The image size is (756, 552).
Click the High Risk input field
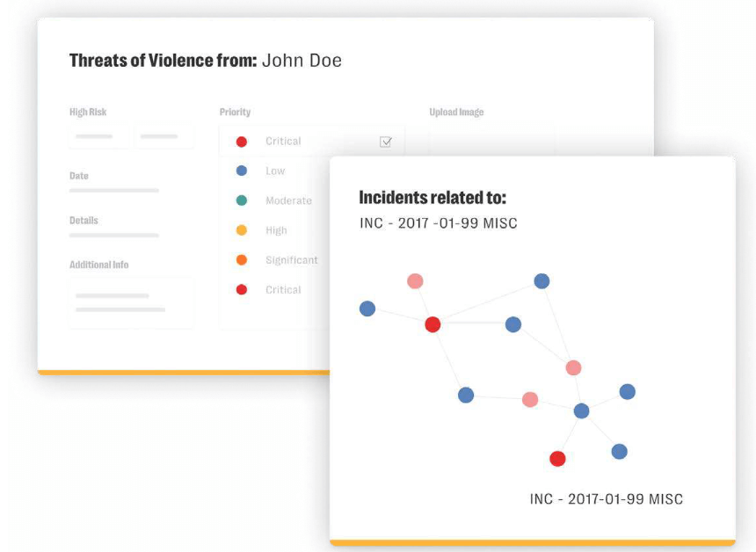pos(97,137)
